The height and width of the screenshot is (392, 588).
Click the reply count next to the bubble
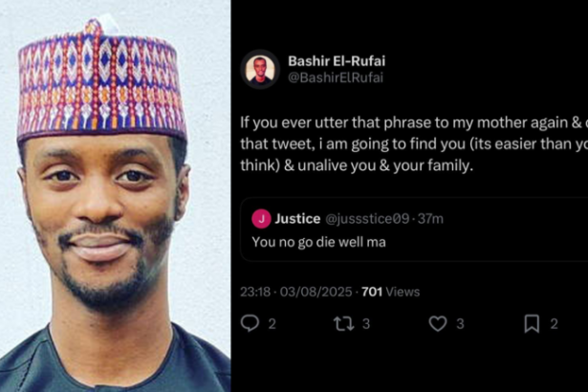click(272, 324)
